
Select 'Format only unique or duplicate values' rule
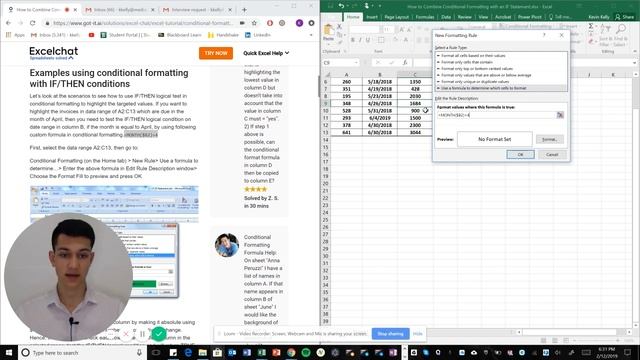point(501,82)
